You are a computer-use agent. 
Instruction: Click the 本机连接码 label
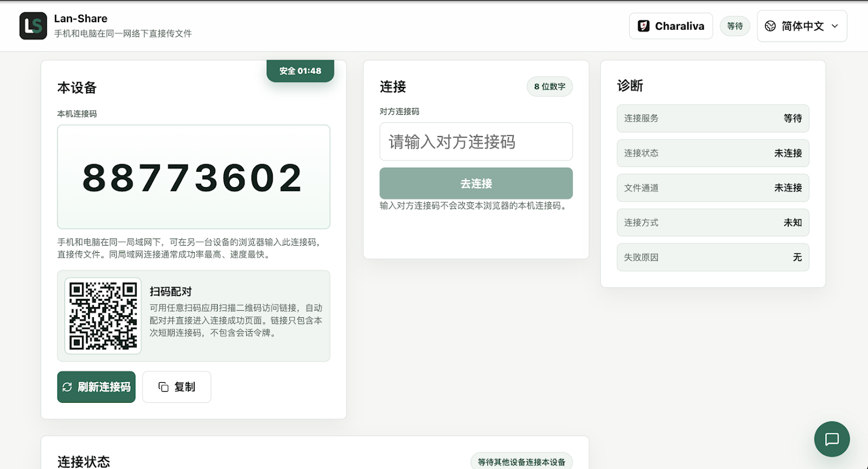tap(77, 114)
